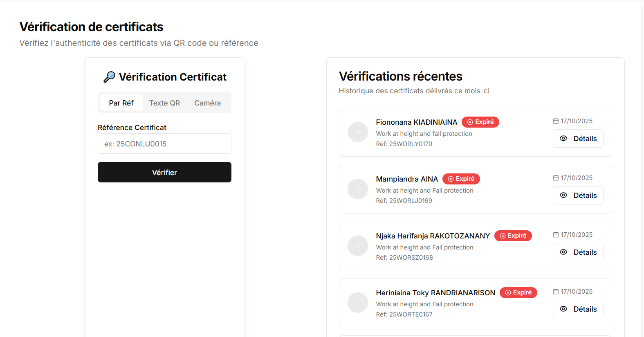Viewport: 644px width, 337px height.
Task: Click Fiononana KIADINIAINA's avatar placeholder
Action: coord(358,132)
